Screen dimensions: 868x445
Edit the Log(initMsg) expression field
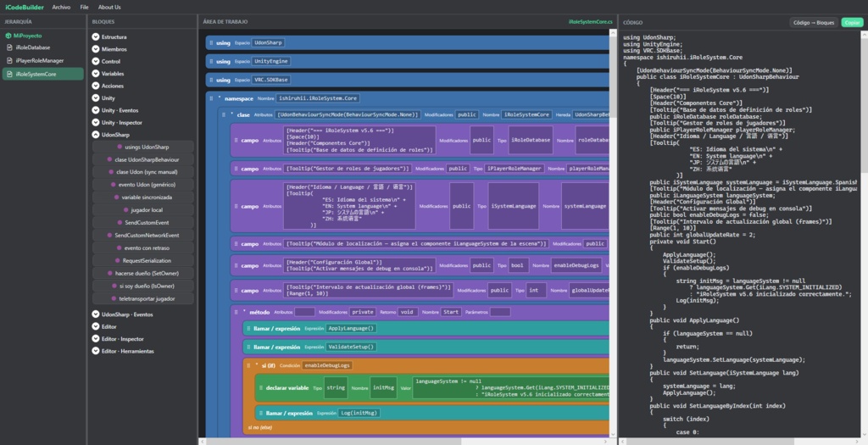click(x=359, y=413)
